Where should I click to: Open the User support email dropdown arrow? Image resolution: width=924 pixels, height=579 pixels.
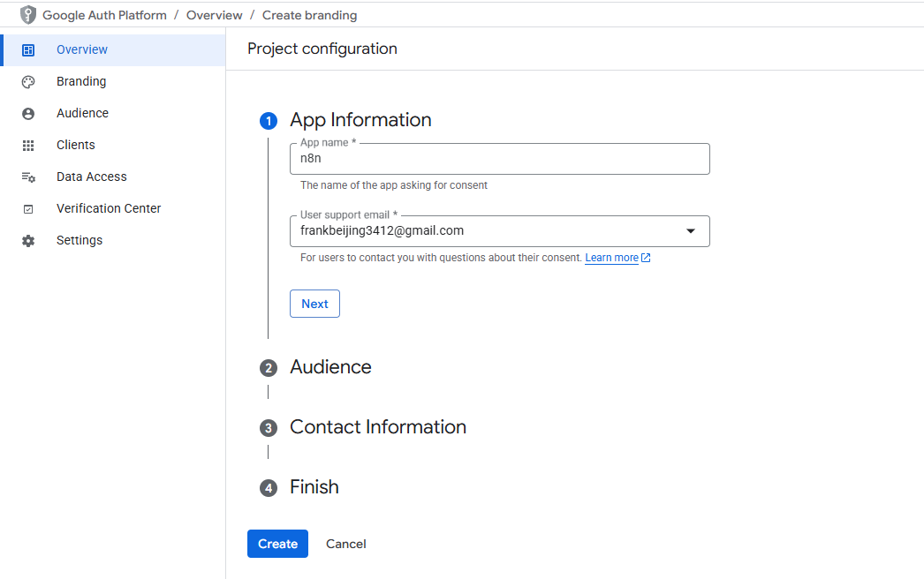[x=691, y=231]
